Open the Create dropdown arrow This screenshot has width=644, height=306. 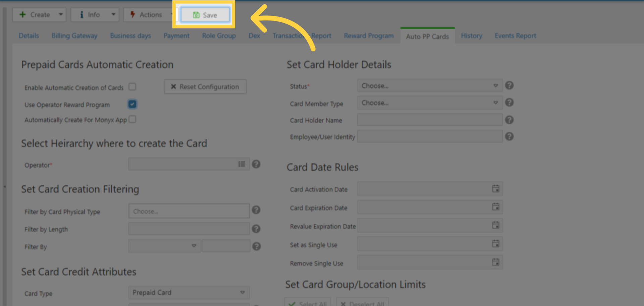[x=61, y=14]
